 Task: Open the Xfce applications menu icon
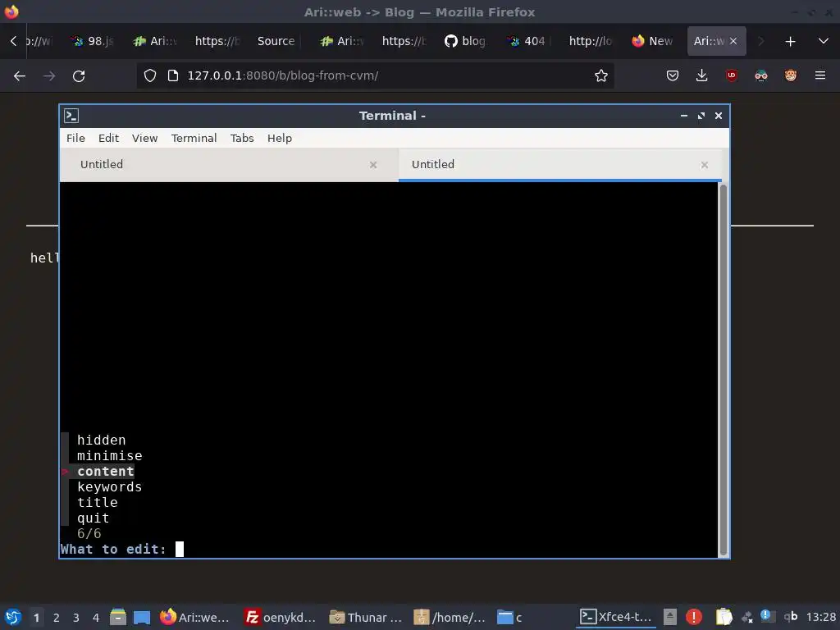tap(13, 617)
